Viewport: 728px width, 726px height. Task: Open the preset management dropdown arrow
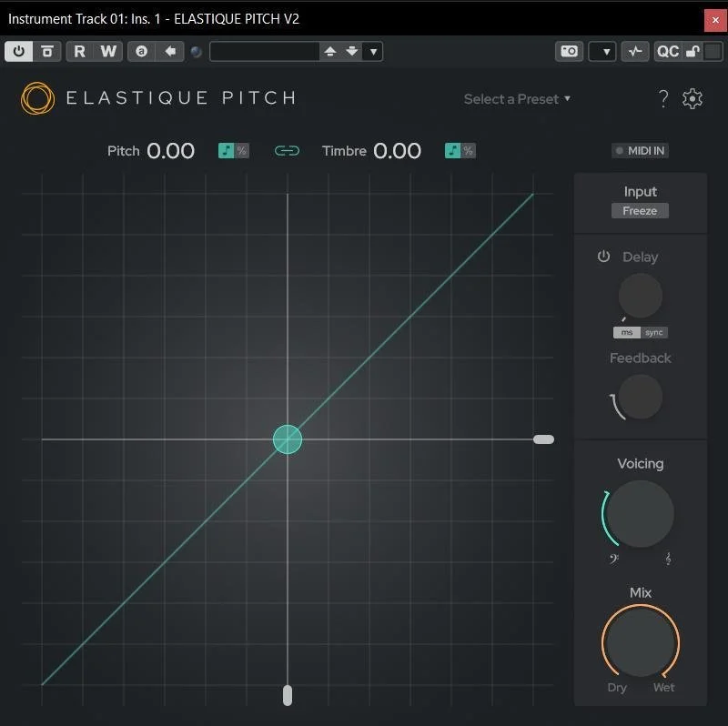[x=373, y=52]
